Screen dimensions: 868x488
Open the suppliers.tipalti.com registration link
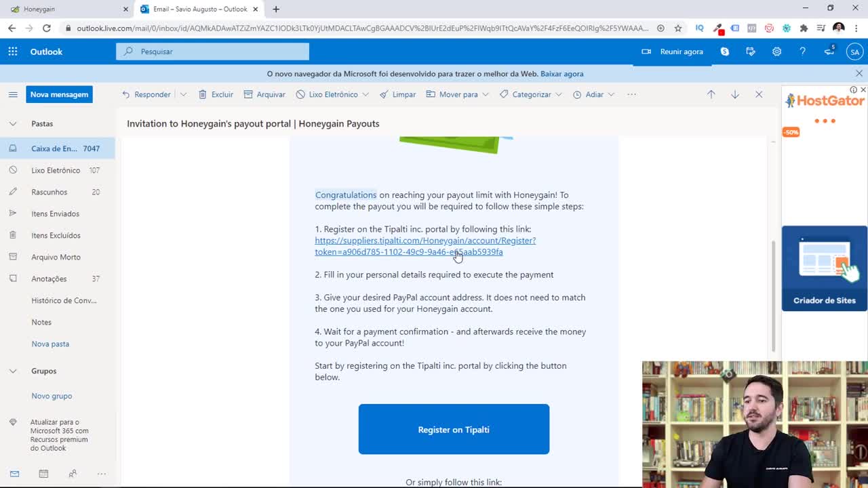click(x=425, y=246)
